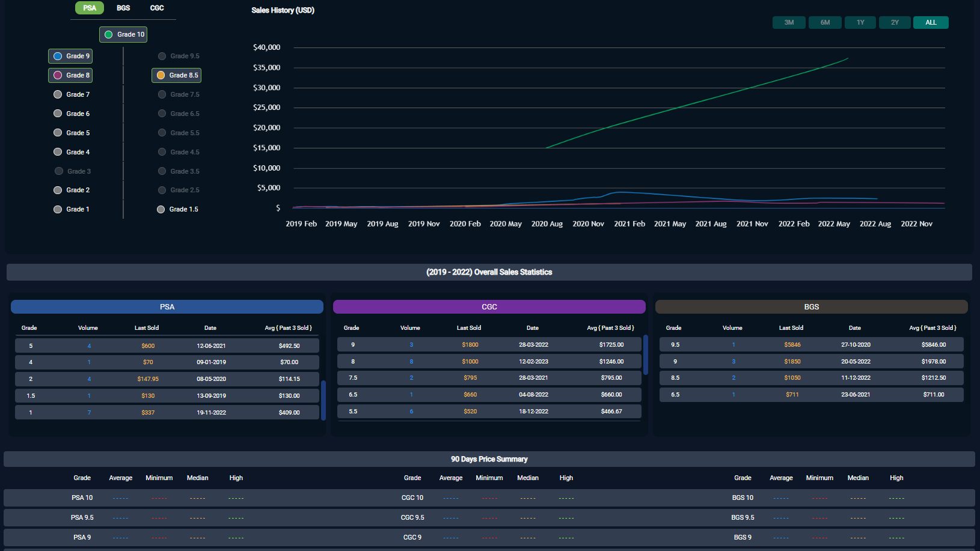Click the orange circle beside Grade 8.5
This screenshot has height=551, width=980.
(x=161, y=75)
